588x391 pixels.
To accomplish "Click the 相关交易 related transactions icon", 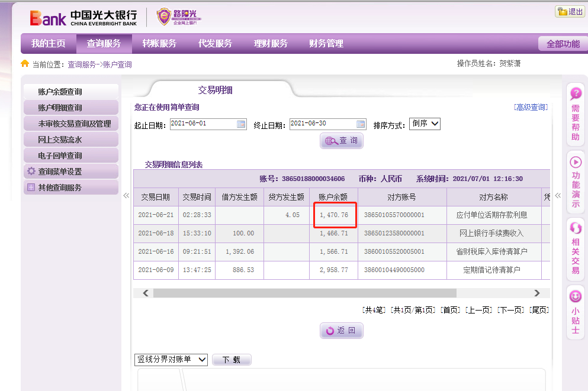I will pyautogui.click(x=575, y=228).
